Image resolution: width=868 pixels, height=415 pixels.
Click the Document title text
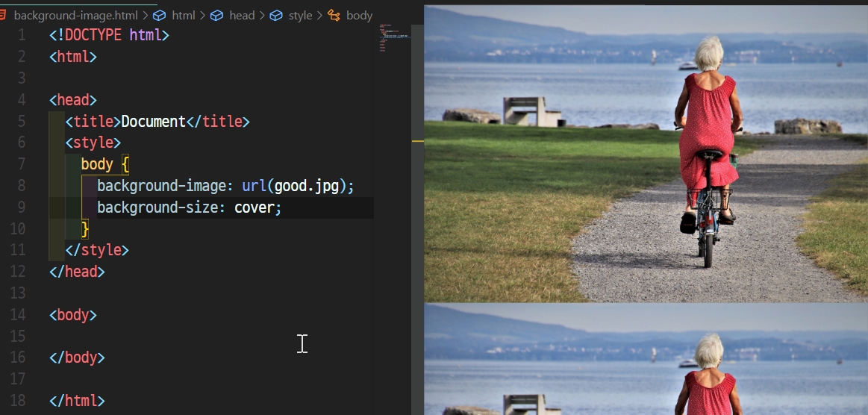point(153,122)
